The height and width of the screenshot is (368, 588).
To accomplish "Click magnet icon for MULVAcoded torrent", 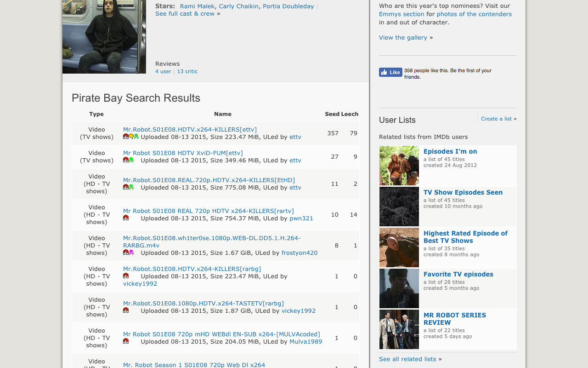I will pyautogui.click(x=126, y=341).
